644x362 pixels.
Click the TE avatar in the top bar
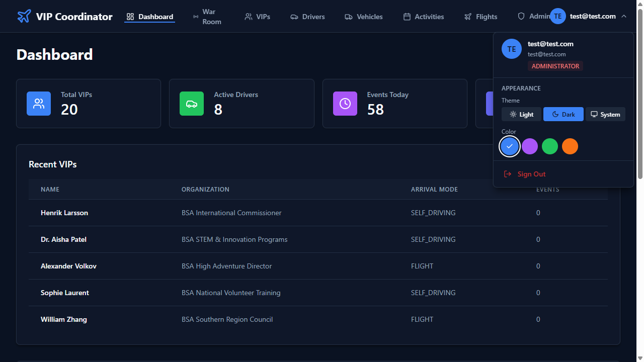(557, 17)
